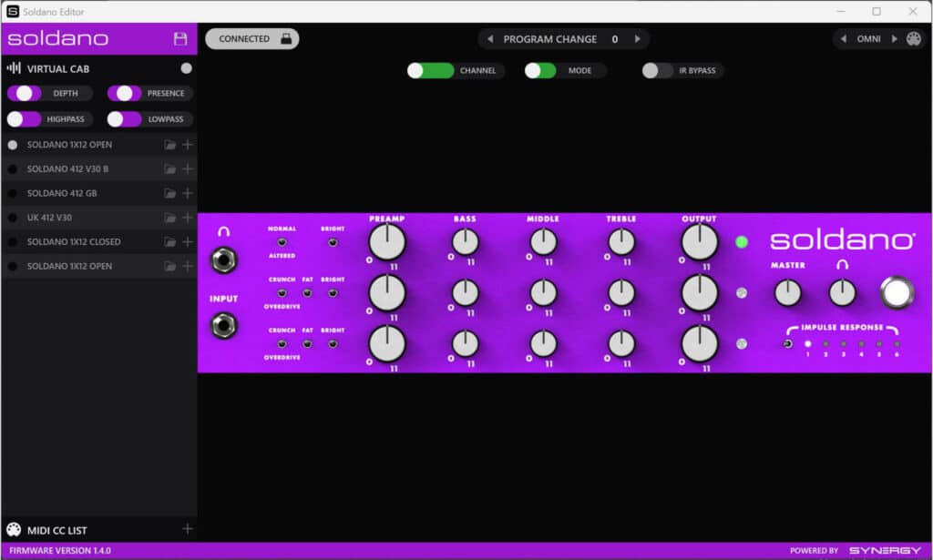Flip the NORMAL/ALTERED mini switch
Viewport: 933px width, 560px height.
(x=282, y=242)
